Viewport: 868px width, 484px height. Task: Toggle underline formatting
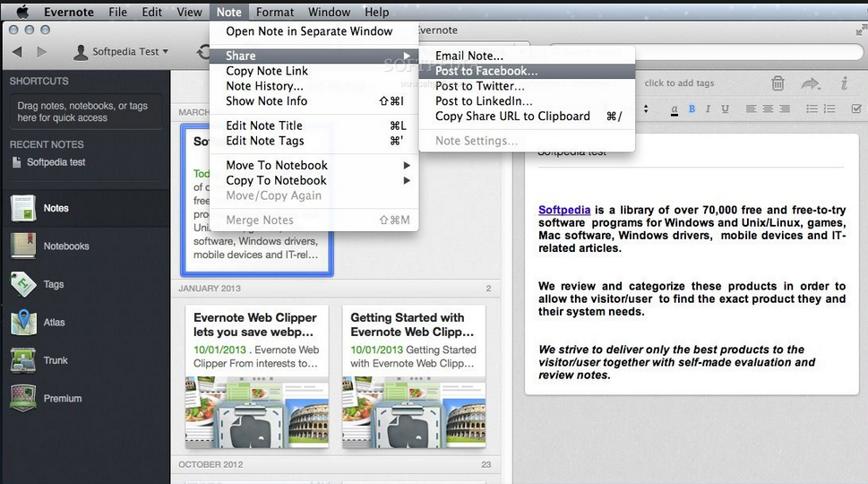[725, 109]
